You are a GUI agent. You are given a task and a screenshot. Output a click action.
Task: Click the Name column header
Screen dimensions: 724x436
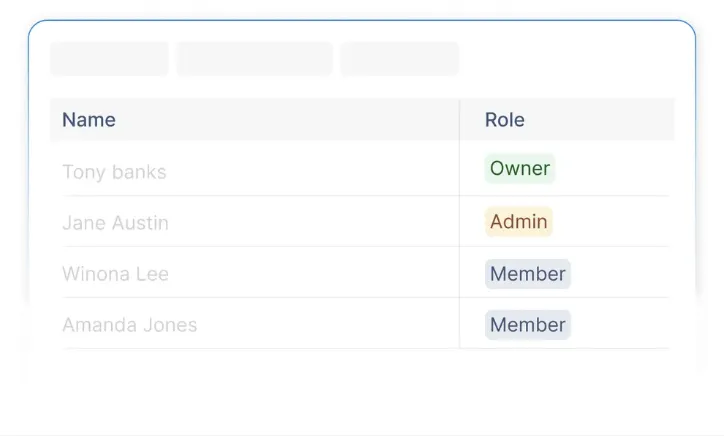[89, 120]
